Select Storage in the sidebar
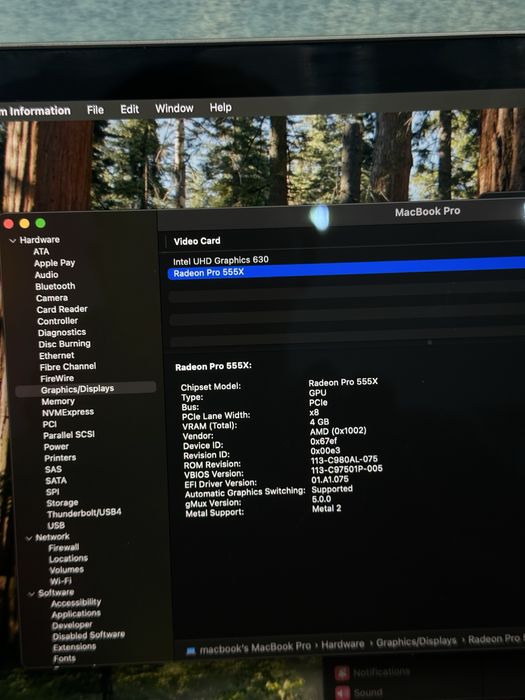 (62, 503)
